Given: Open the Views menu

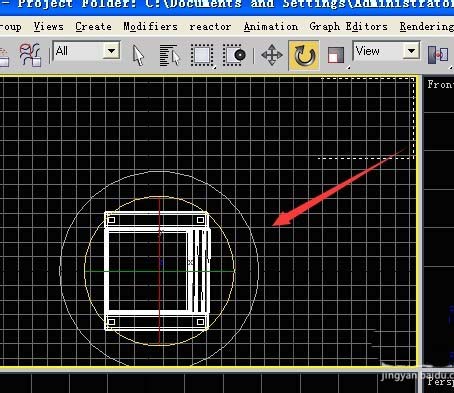Looking at the screenshot, I should (x=48, y=26).
